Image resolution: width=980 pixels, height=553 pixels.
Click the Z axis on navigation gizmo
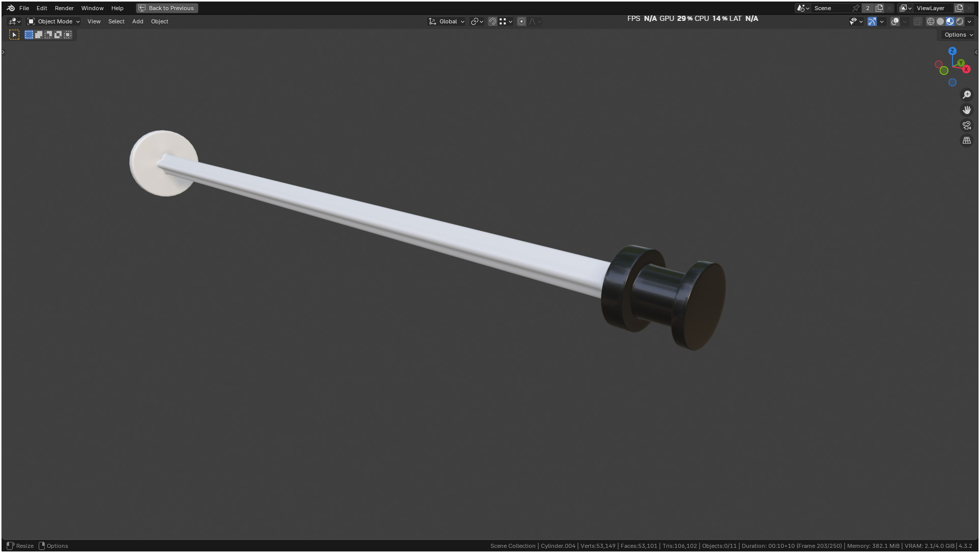pos(953,51)
